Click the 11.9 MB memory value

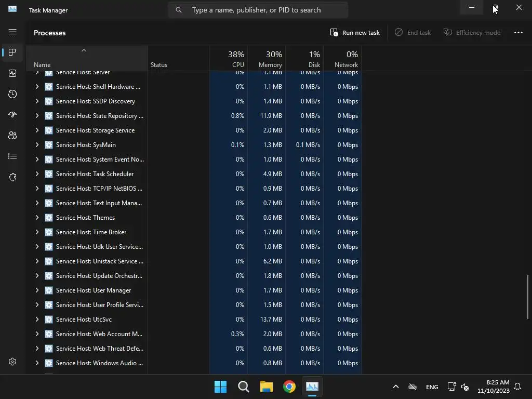click(x=271, y=116)
